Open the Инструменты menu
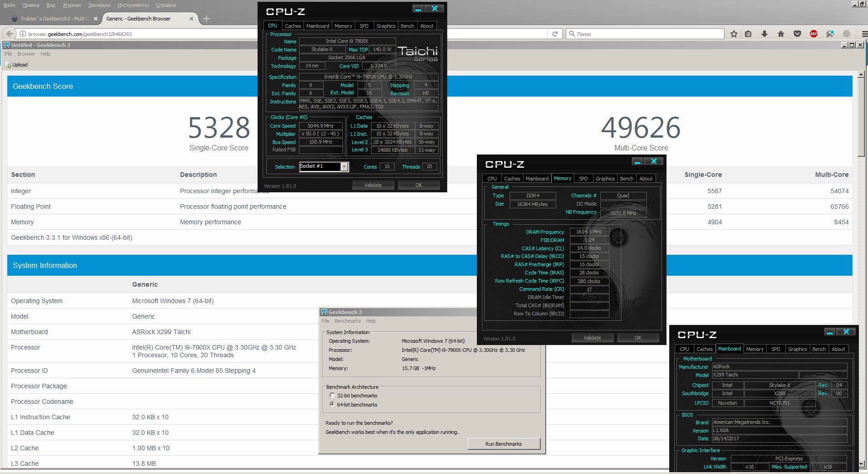 [x=133, y=5]
